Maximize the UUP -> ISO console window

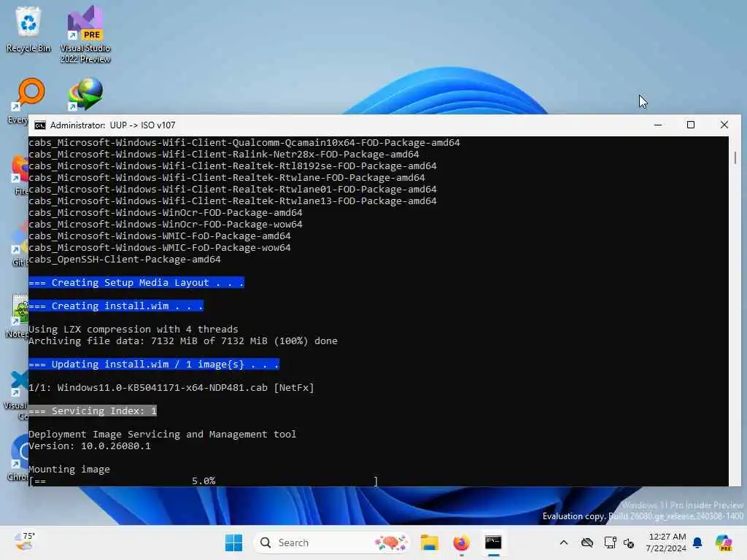coord(691,125)
